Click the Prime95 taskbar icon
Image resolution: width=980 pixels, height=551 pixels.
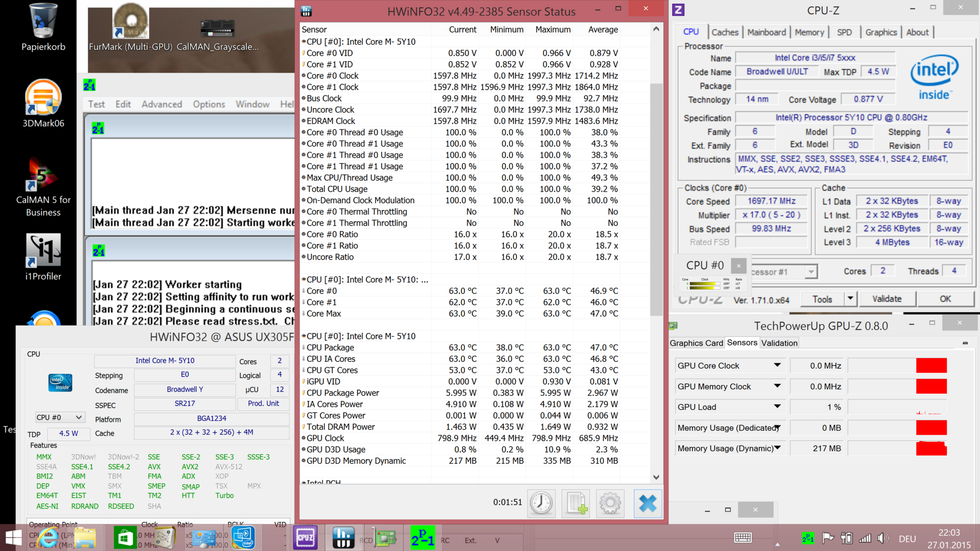click(423, 538)
